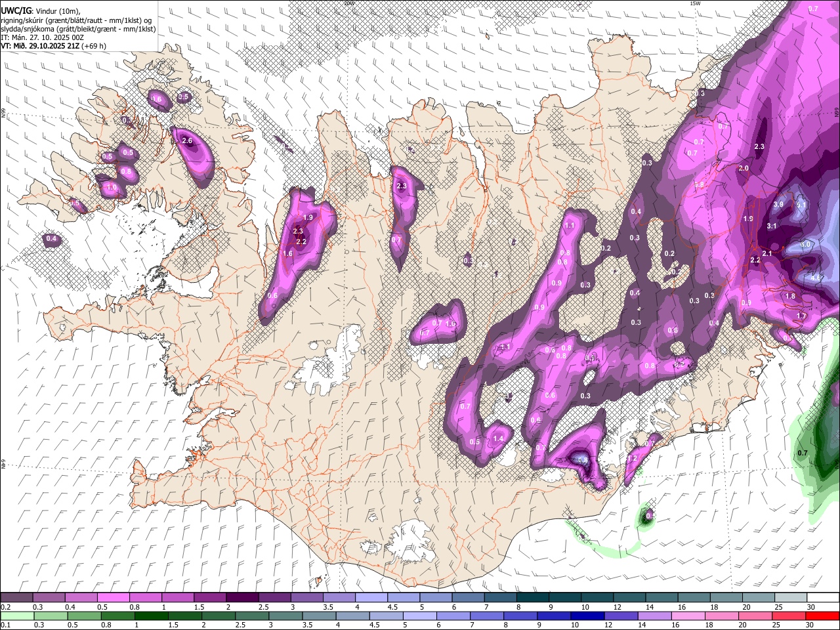840x630 pixels.
Task: Click the '2.0' precipitation value on the map
Action: [744, 169]
